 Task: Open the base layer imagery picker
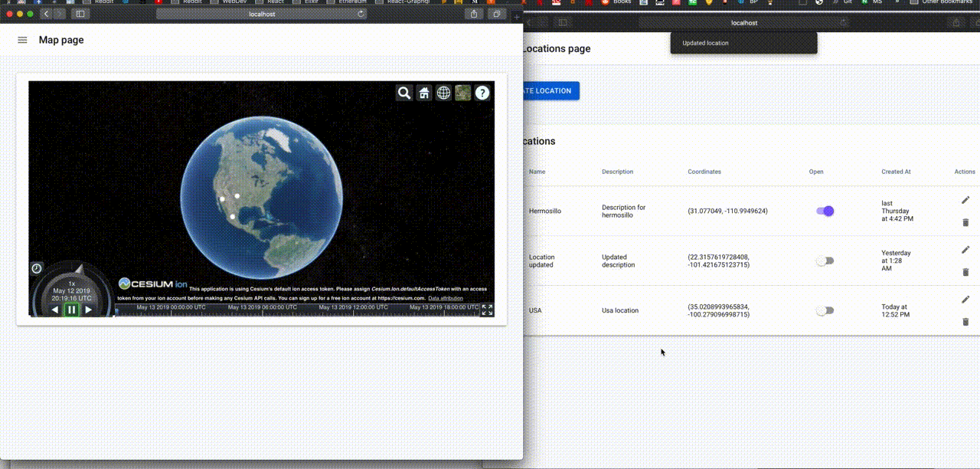(x=462, y=93)
